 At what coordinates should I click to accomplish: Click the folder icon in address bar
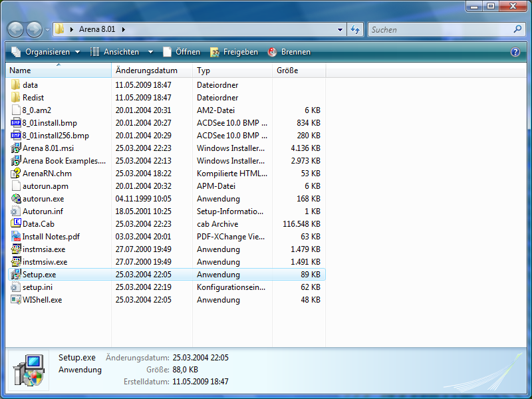coord(60,29)
